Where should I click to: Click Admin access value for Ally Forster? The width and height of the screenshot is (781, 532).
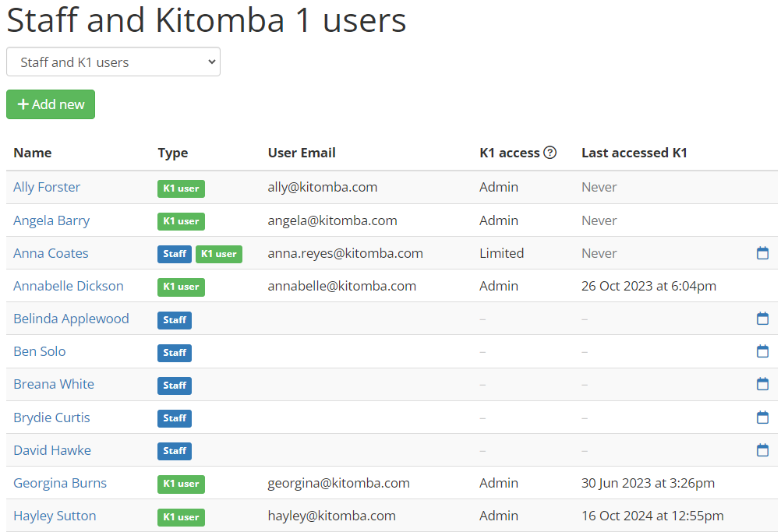pos(499,187)
